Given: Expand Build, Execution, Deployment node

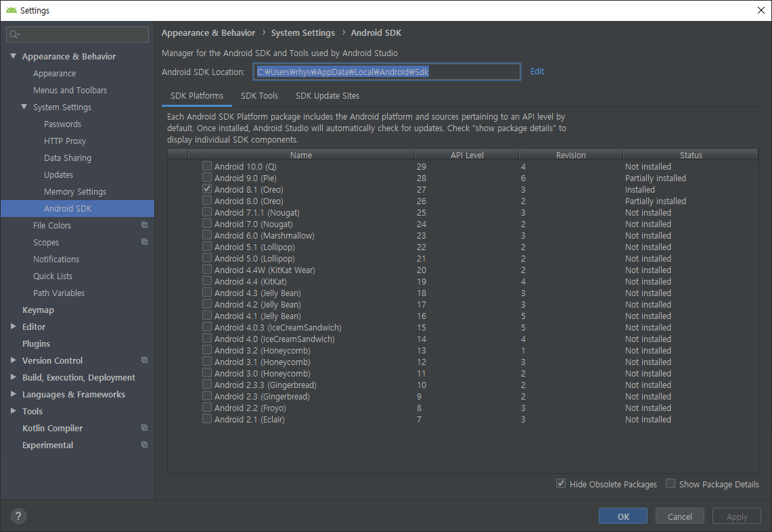Looking at the screenshot, I should point(14,377).
